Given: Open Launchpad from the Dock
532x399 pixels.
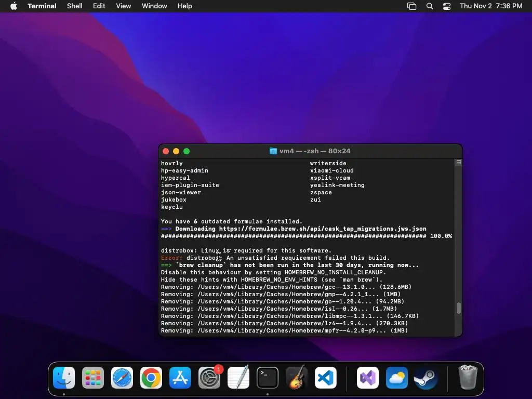Looking at the screenshot, I should (93, 378).
